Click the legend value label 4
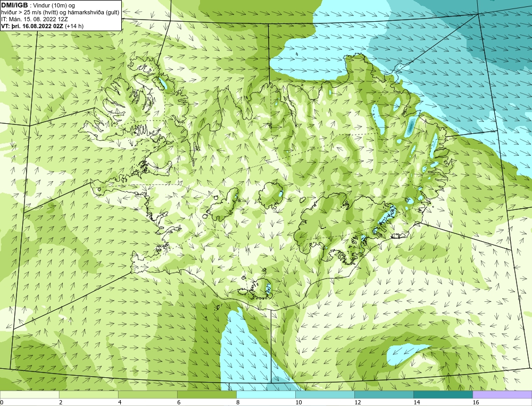Image resolution: width=532 pixels, height=406 pixels. coord(120,402)
